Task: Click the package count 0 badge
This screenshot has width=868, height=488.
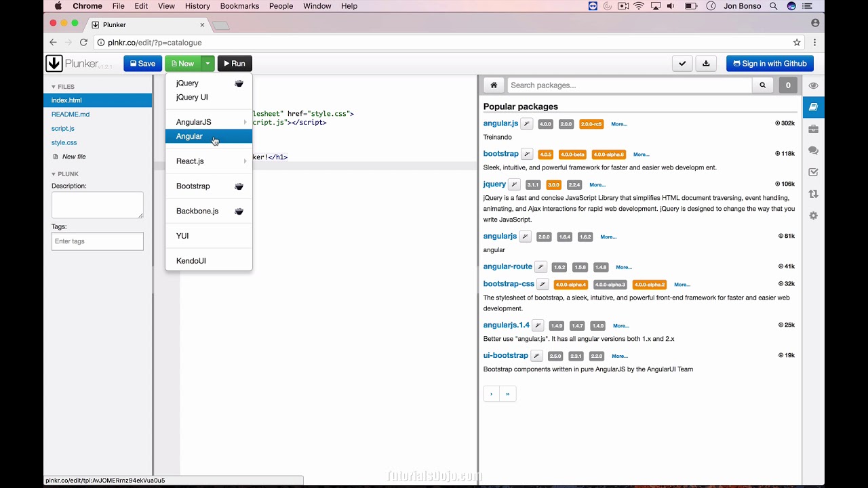Action: pos(787,85)
